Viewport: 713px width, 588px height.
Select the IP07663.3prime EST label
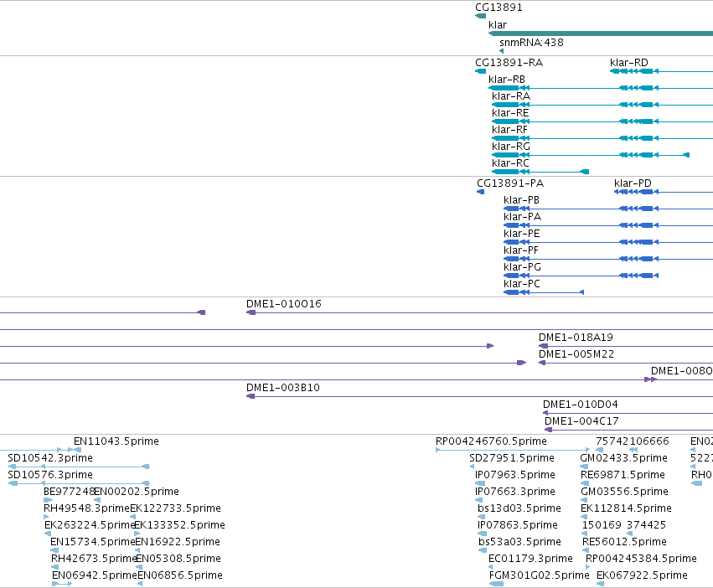[x=515, y=492]
